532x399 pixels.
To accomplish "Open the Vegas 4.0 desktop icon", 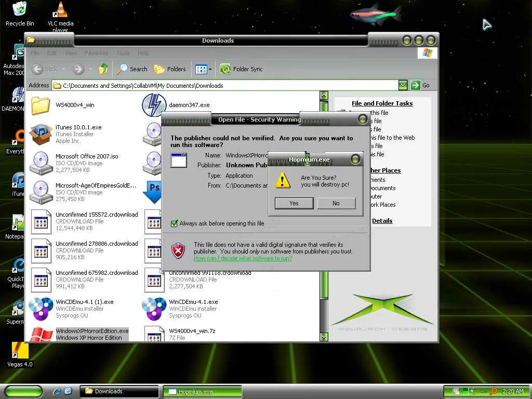I will point(20,355).
